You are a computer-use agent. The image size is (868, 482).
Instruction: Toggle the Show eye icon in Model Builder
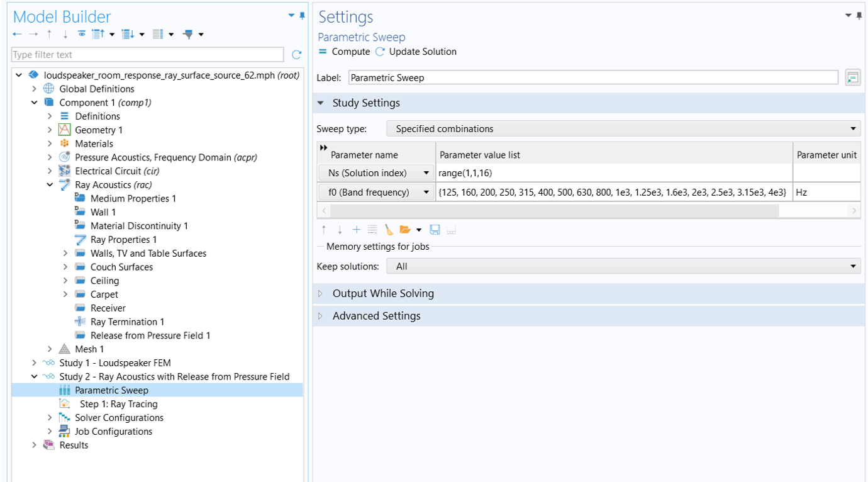coord(82,35)
